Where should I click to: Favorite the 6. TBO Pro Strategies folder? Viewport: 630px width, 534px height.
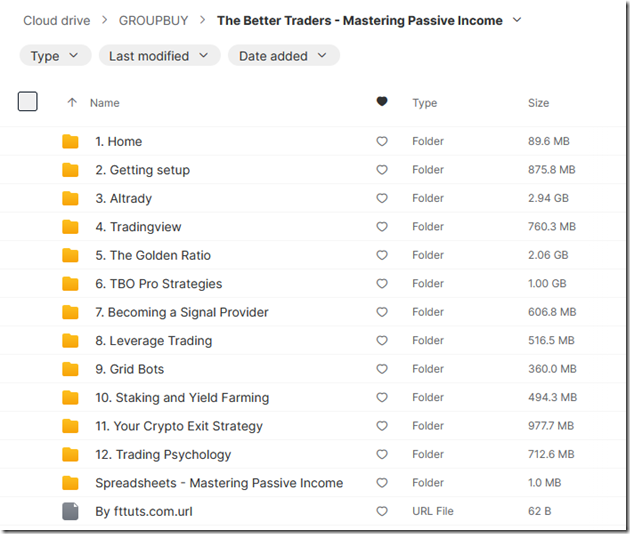pyautogui.click(x=382, y=284)
